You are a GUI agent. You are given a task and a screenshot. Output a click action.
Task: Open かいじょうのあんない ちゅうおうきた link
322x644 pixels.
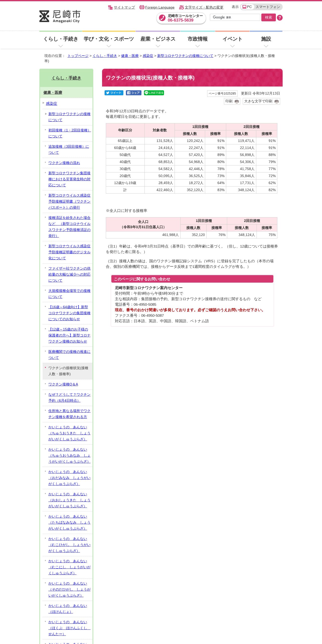coord(69,433)
